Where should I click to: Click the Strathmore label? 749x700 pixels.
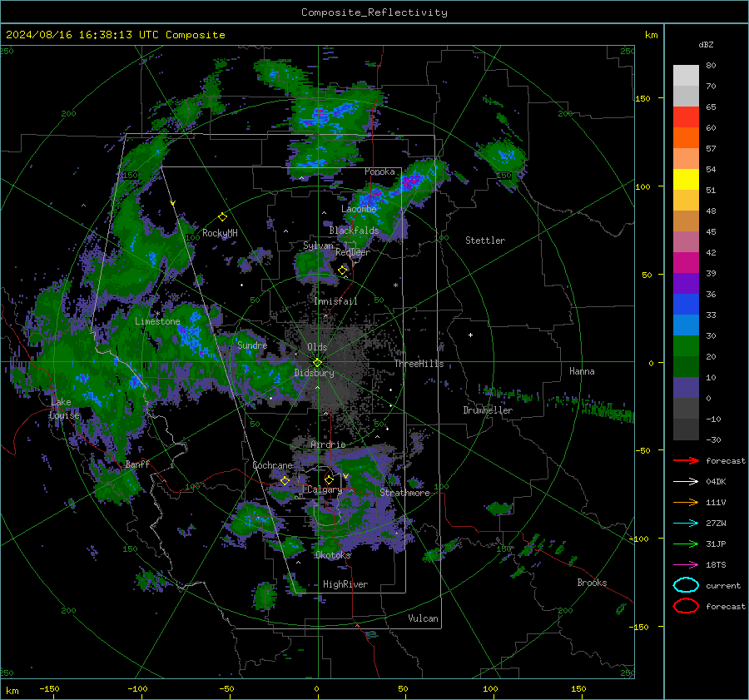(404, 493)
